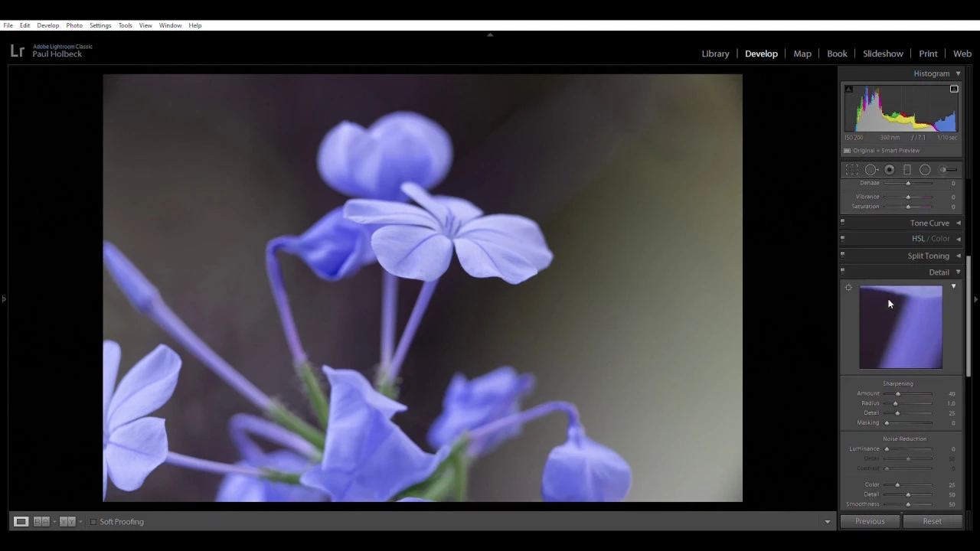Show the top module panel with arrow
980x551 pixels.
click(x=490, y=34)
